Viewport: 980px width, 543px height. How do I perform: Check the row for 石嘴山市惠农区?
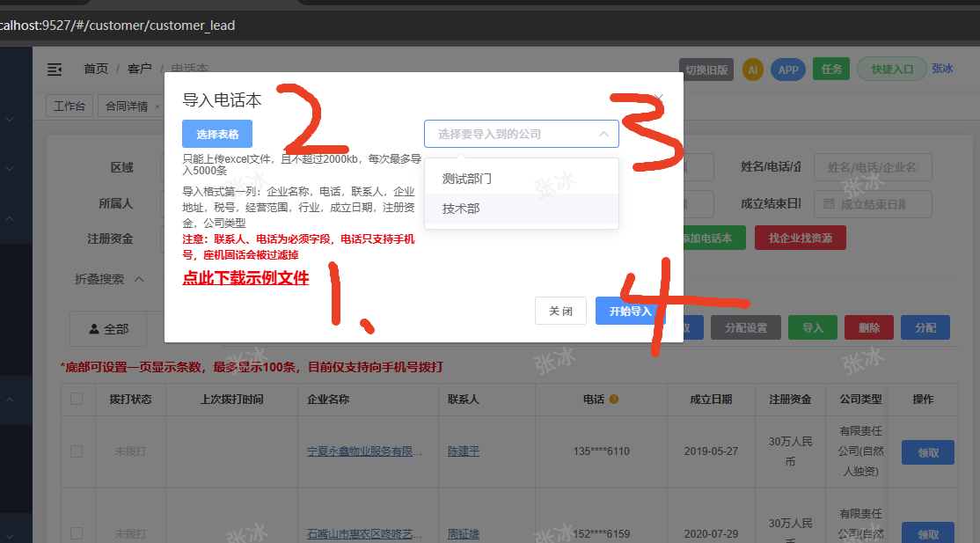coord(77,533)
